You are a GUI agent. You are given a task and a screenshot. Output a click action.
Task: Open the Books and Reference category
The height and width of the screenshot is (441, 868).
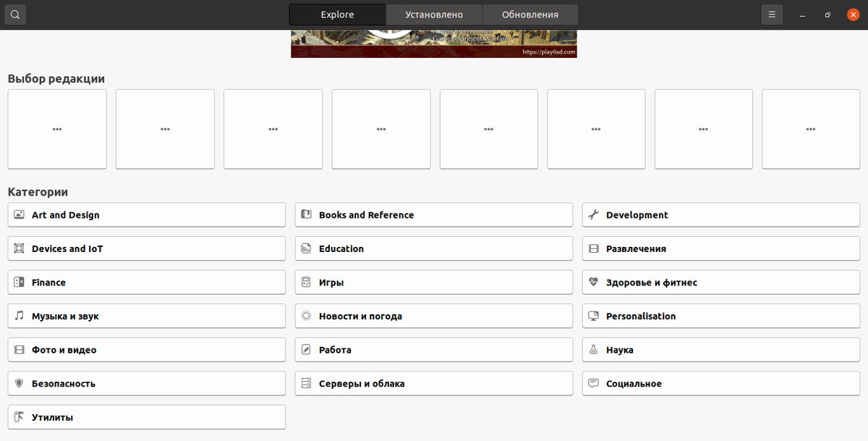tap(434, 215)
